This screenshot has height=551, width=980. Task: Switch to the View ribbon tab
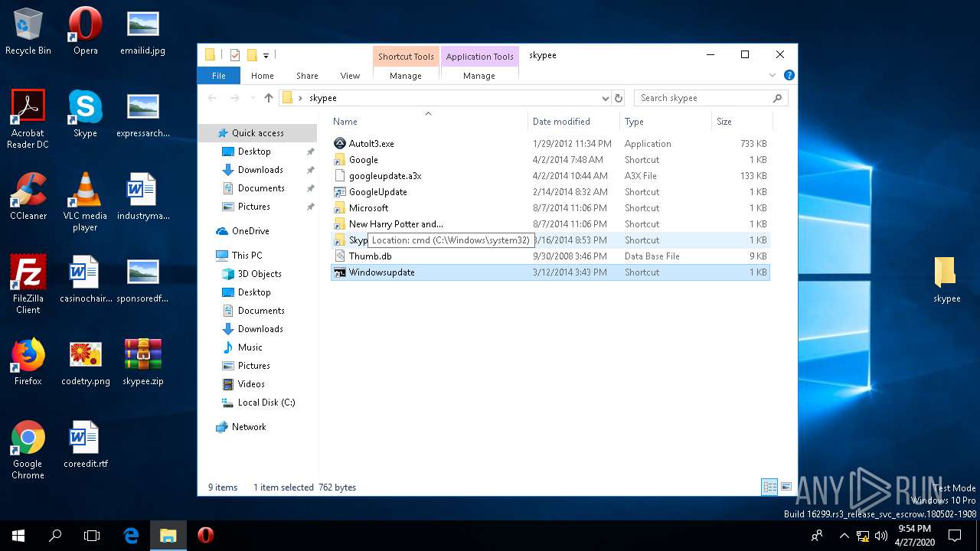(x=350, y=76)
